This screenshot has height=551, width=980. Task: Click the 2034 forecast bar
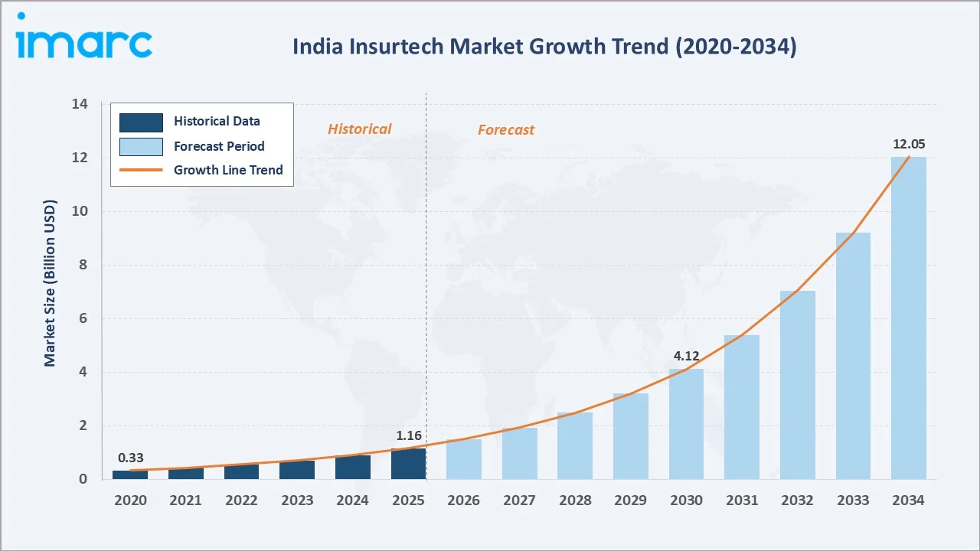(x=909, y=318)
